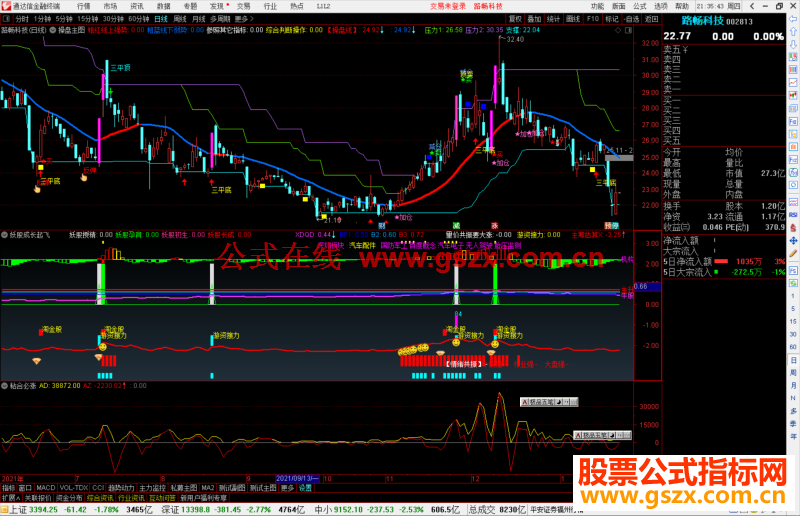Click the 统计 button

tap(554, 19)
